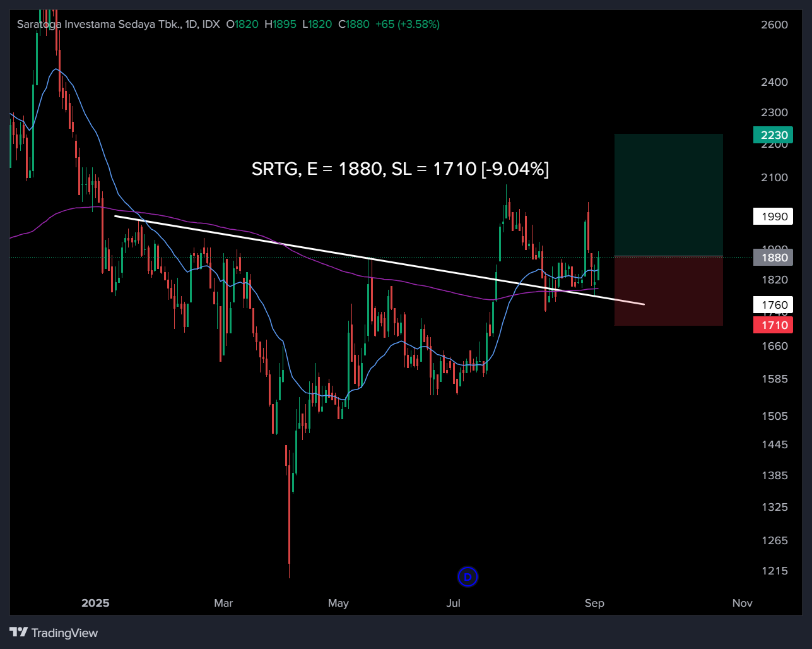This screenshot has width=812, height=649.
Task: Click the C1880 close value in the legend
Action: (354, 24)
